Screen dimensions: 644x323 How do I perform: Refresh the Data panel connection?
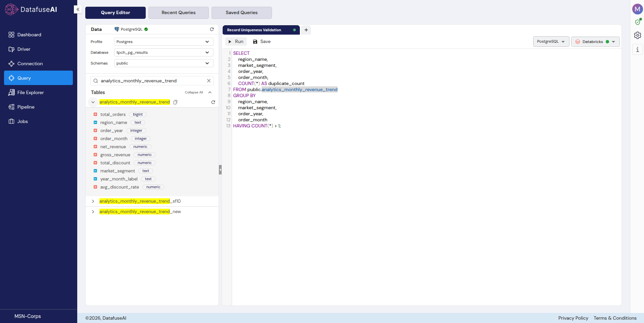click(x=212, y=29)
